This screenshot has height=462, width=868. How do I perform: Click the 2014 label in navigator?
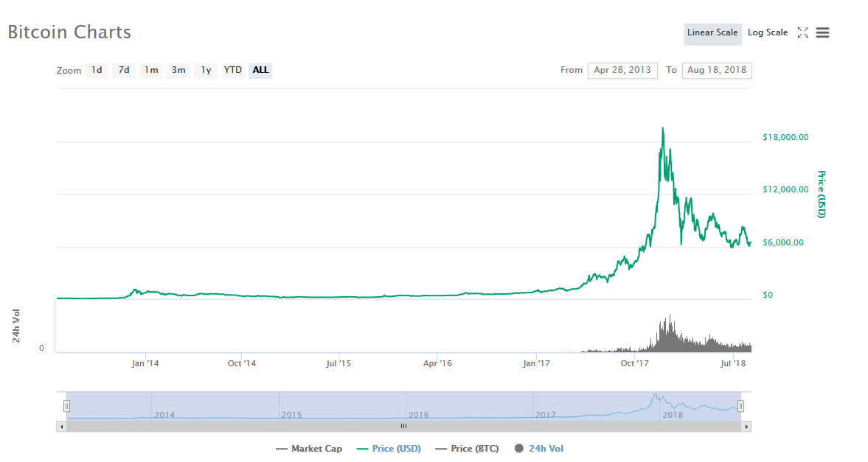click(x=164, y=415)
